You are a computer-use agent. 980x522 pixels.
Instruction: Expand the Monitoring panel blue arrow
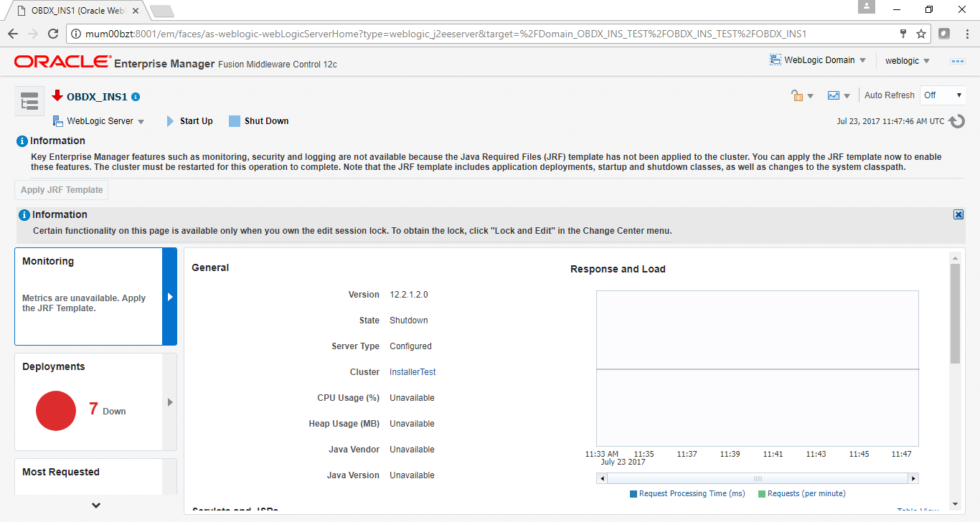pos(169,297)
